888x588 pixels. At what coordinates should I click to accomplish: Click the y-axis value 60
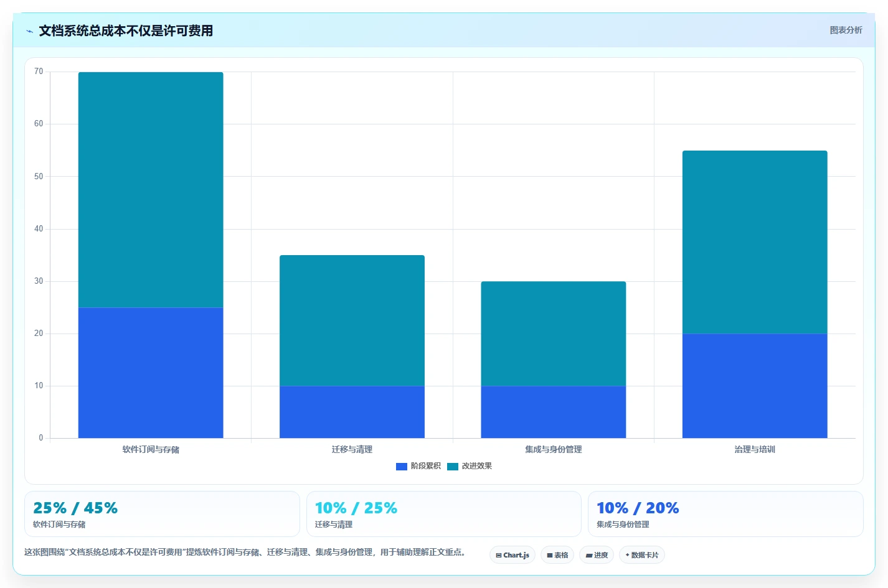pyautogui.click(x=39, y=124)
